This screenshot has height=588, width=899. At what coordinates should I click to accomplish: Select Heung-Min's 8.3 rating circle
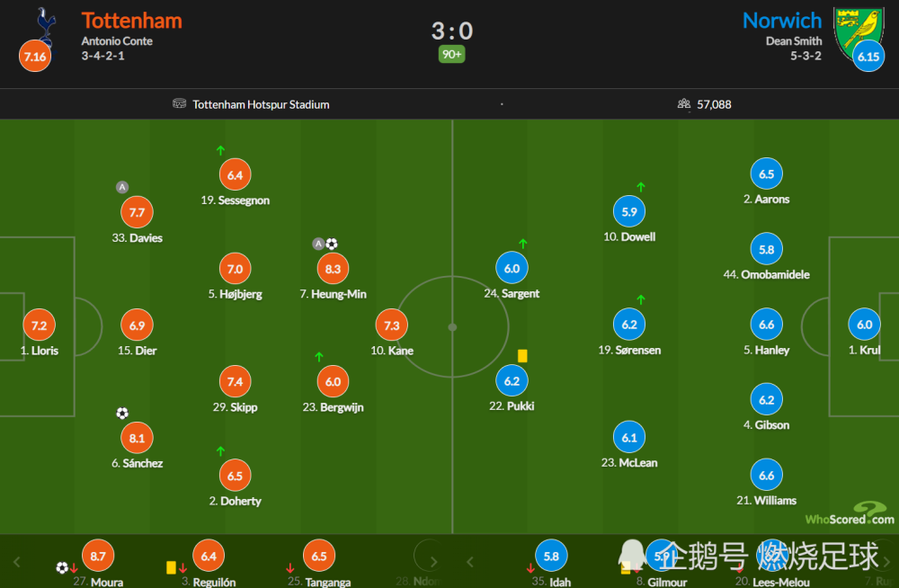coord(334,269)
